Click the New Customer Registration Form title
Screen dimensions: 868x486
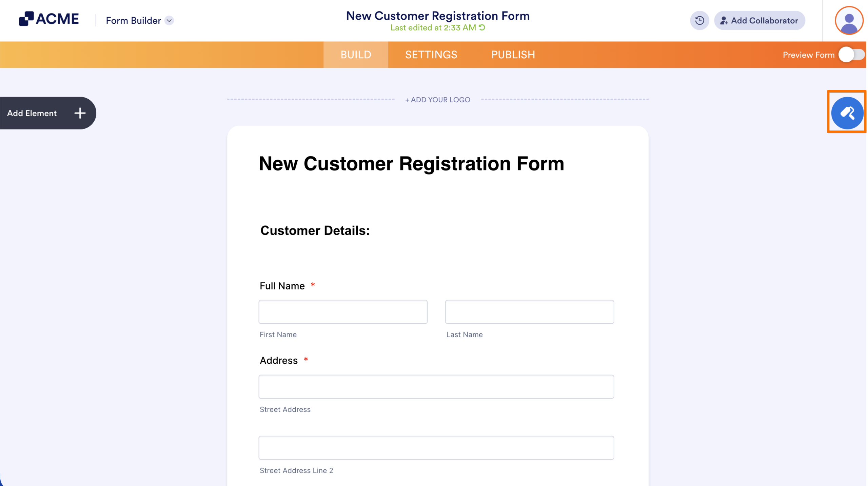tap(412, 164)
